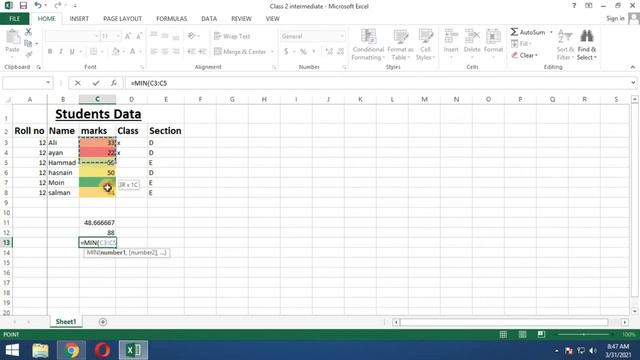Switch to the VIEW tab
This screenshot has height=360, width=640.
(x=272, y=19)
